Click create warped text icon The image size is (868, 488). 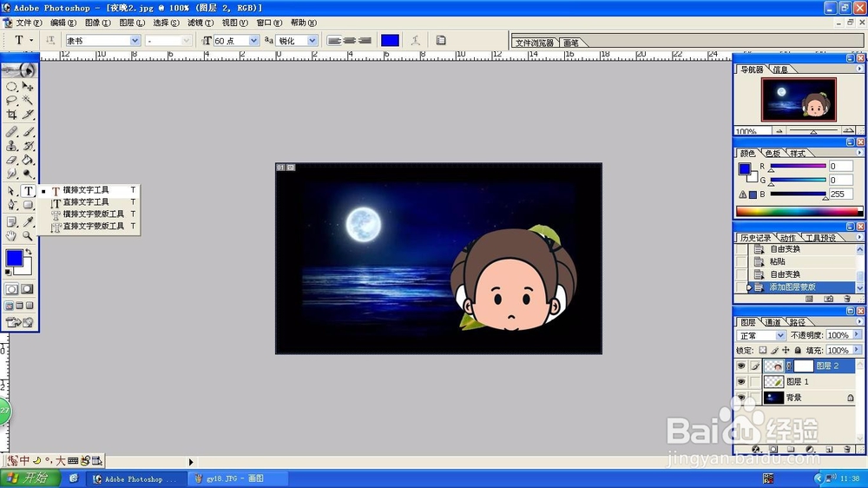click(x=415, y=40)
